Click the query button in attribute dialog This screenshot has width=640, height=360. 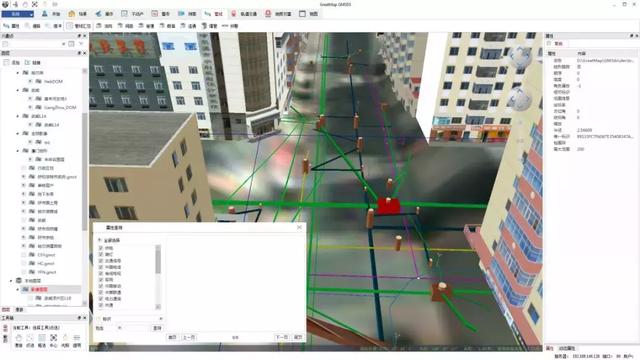coord(157,328)
